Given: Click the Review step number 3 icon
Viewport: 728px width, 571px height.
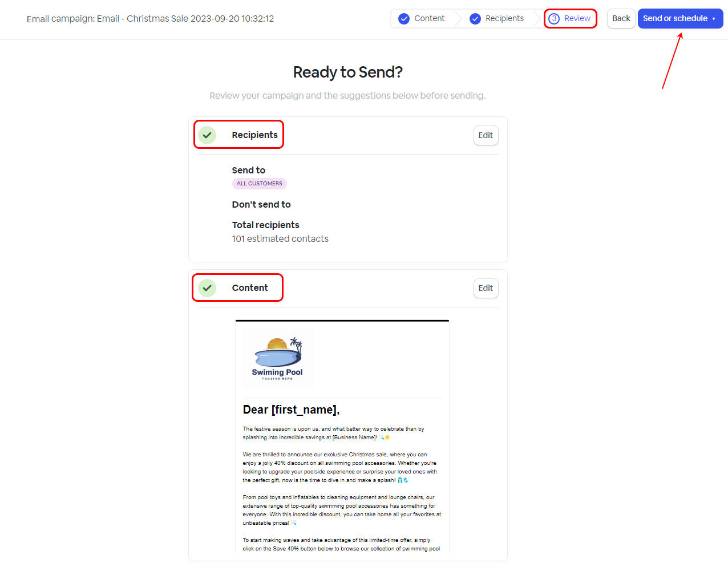Looking at the screenshot, I should 553,19.
